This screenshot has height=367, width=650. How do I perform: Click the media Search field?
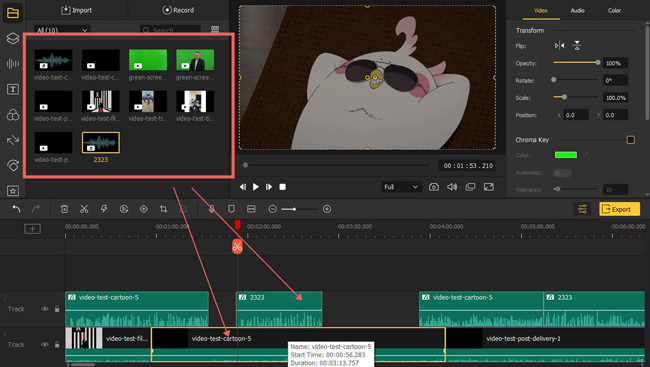click(x=170, y=30)
